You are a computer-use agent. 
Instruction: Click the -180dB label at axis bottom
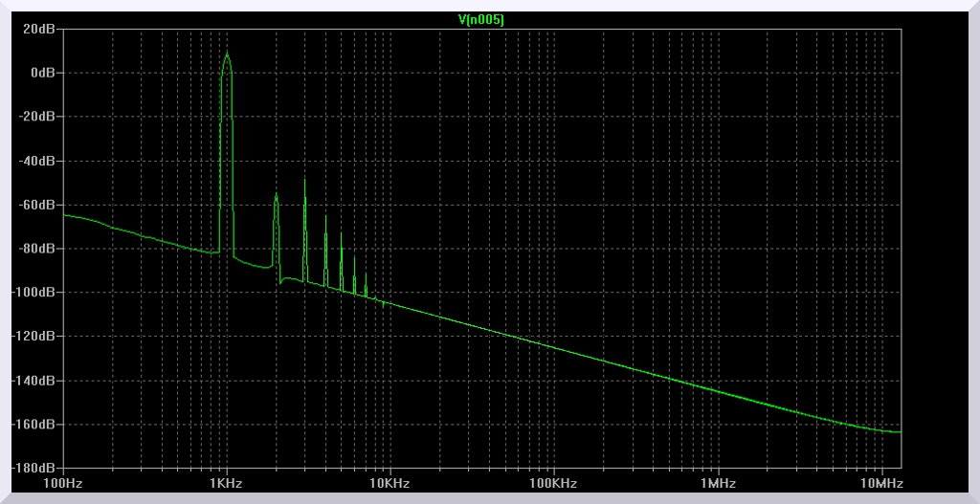(38, 469)
